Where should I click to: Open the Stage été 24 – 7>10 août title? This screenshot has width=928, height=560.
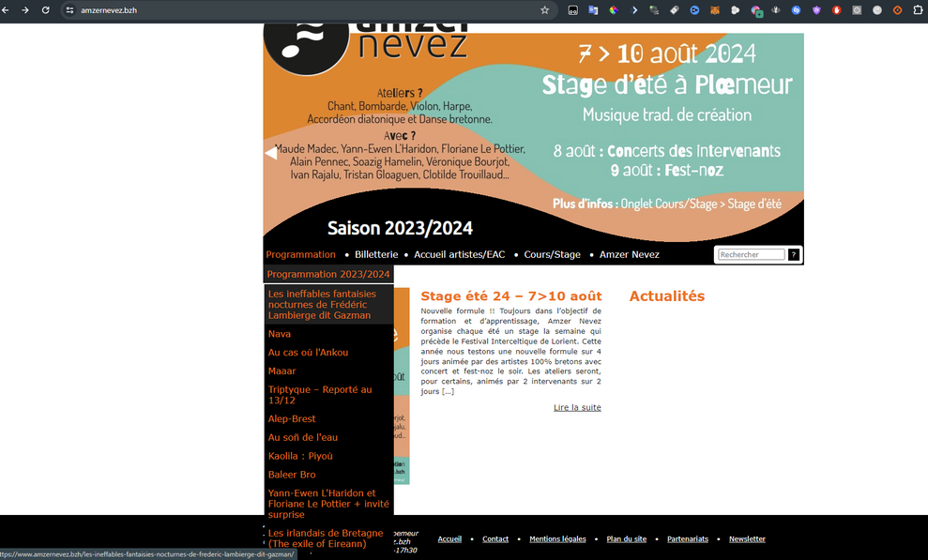tap(510, 295)
